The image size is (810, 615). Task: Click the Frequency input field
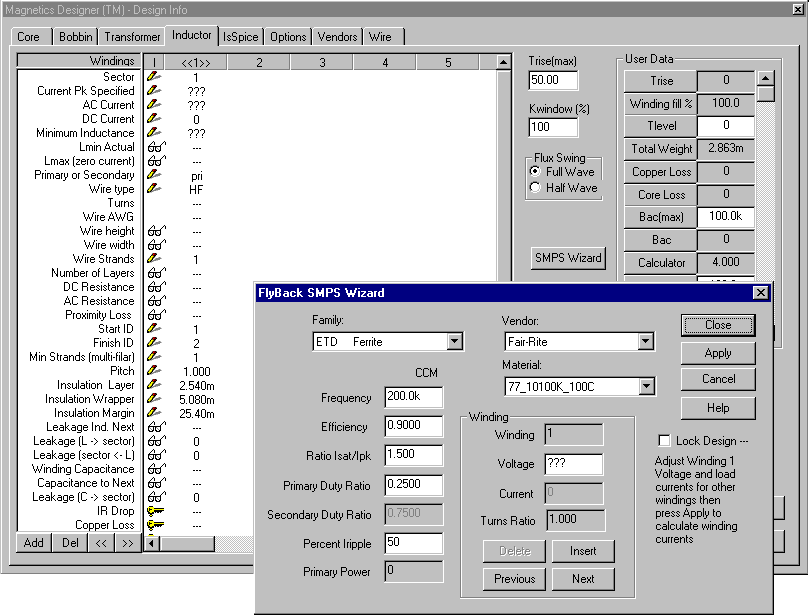[x=413, y=398]
